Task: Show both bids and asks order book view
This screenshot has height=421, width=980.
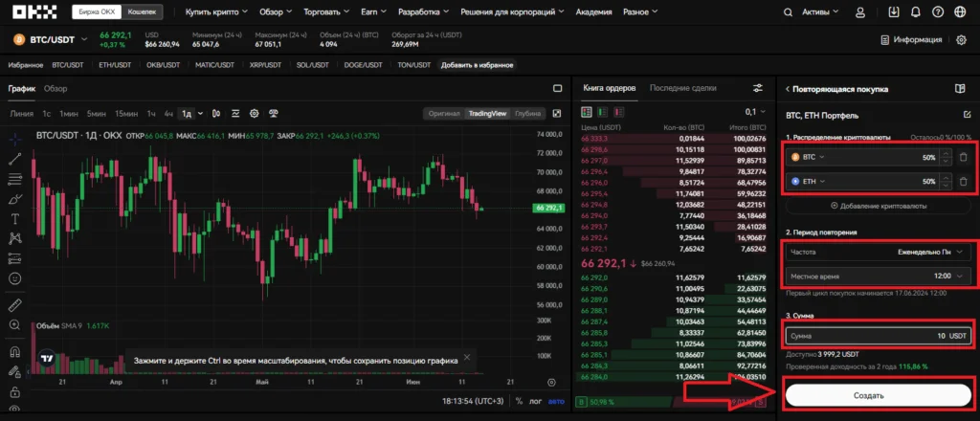Action: [x=587, y=113]
